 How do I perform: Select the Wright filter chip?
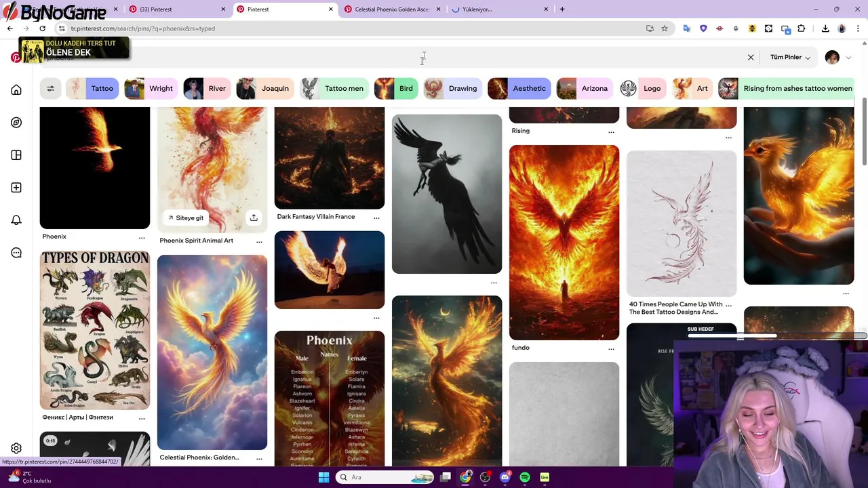151,88
